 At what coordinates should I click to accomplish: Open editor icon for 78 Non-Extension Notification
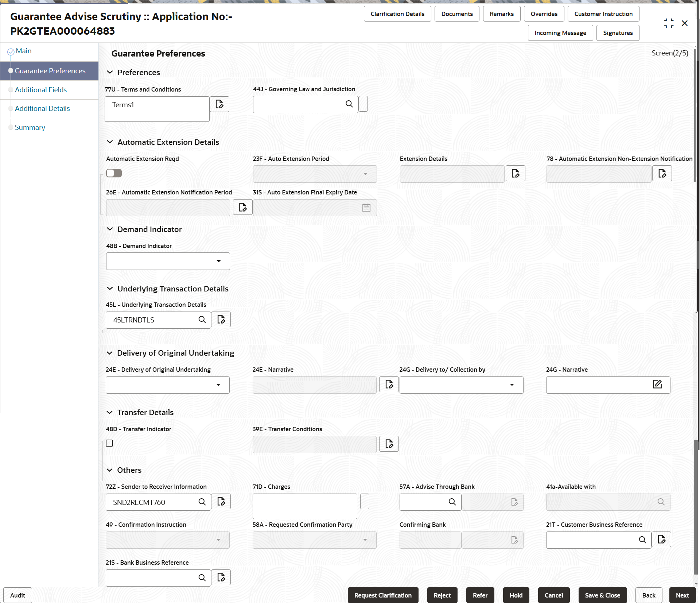(662, 173)
